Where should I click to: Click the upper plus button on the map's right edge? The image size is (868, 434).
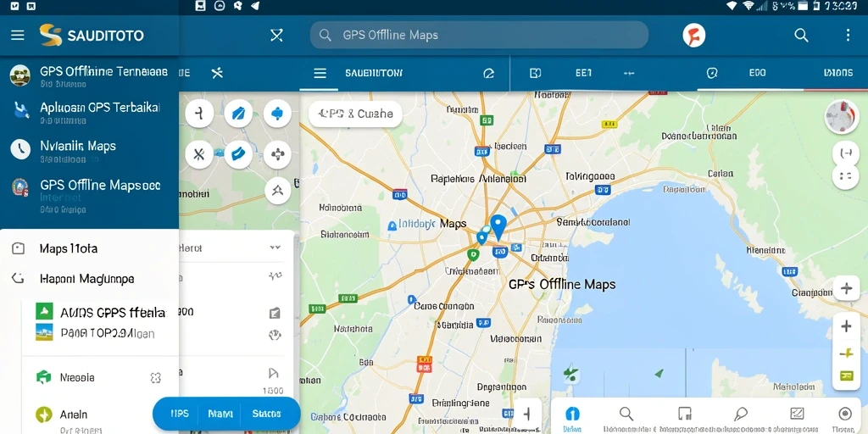[846, 288]
